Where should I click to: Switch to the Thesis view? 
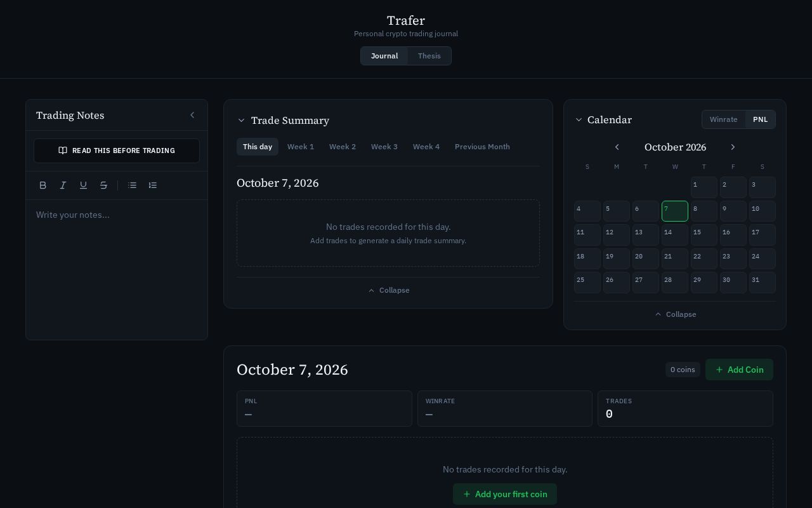429,56
